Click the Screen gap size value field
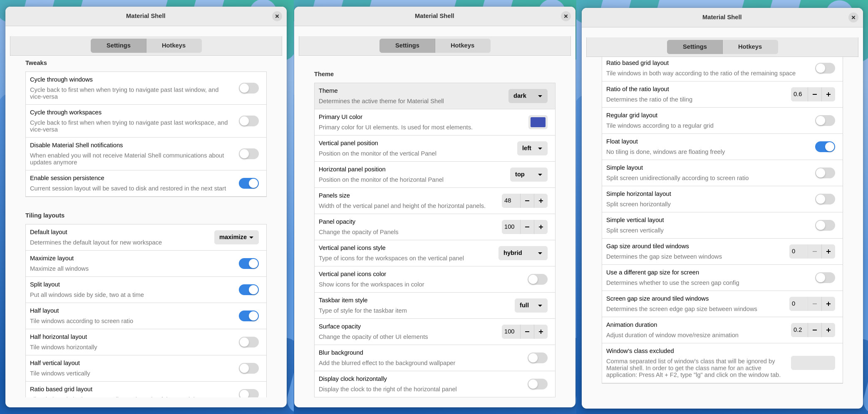The height and width of the screenshot is (414, 868). (798, 304)
